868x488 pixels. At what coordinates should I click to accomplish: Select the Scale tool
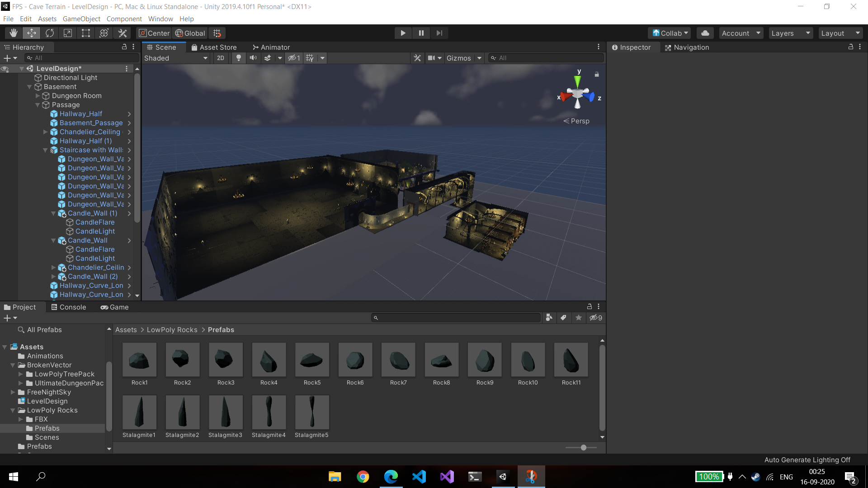point(68,33)
